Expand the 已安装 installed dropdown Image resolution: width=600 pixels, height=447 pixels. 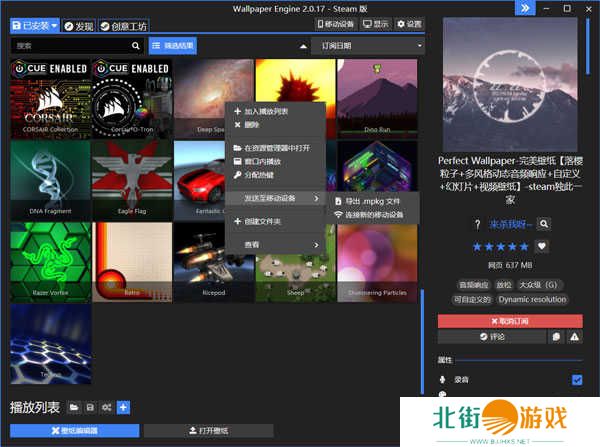click(34, 25)
